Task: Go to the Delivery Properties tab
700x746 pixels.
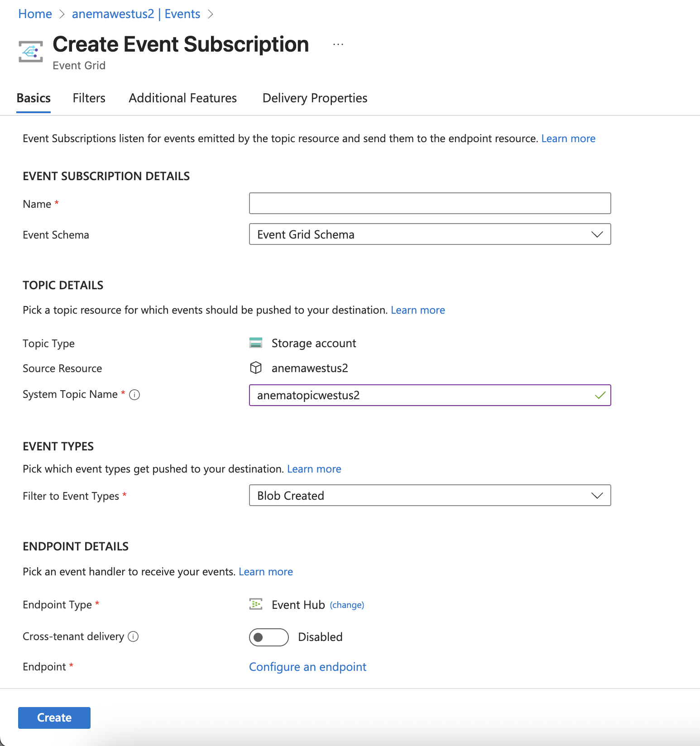Action: [315, 98]
